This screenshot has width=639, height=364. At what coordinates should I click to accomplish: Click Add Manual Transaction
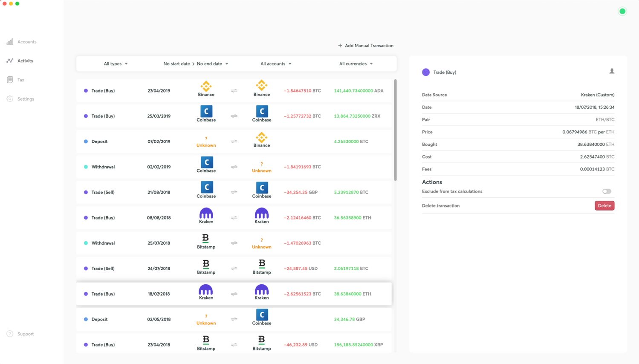[365, 46]
